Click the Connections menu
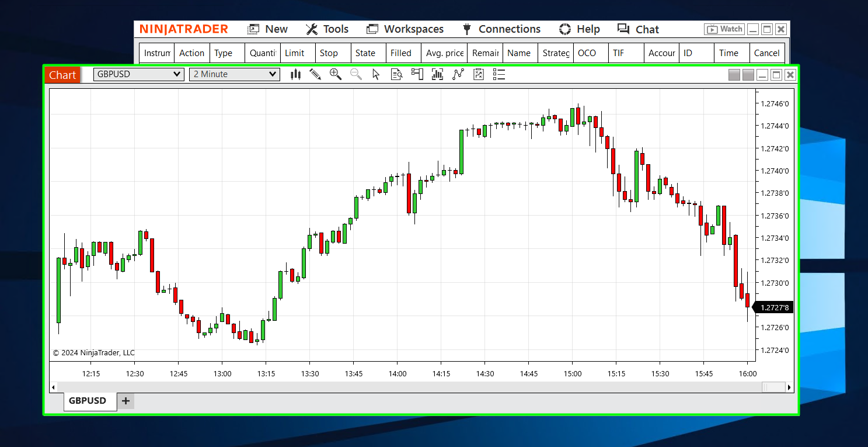Screen dimensions: 868x447 click(501, 29)
